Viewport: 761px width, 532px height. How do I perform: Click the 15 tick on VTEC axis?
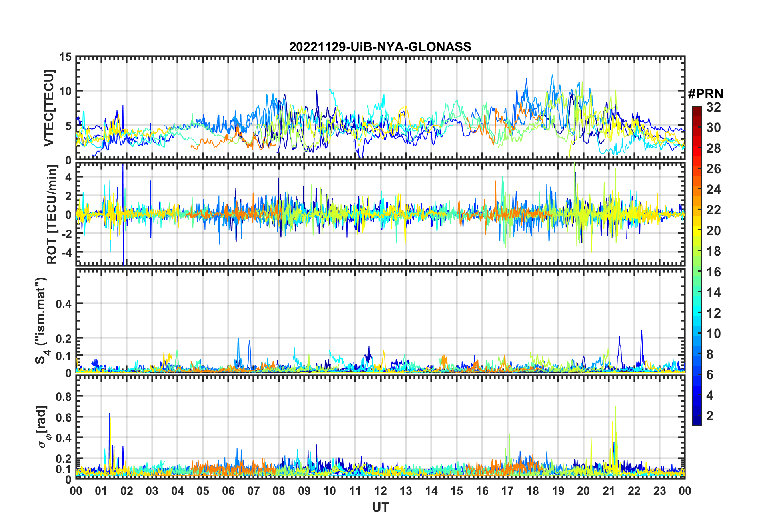point(65,57)
